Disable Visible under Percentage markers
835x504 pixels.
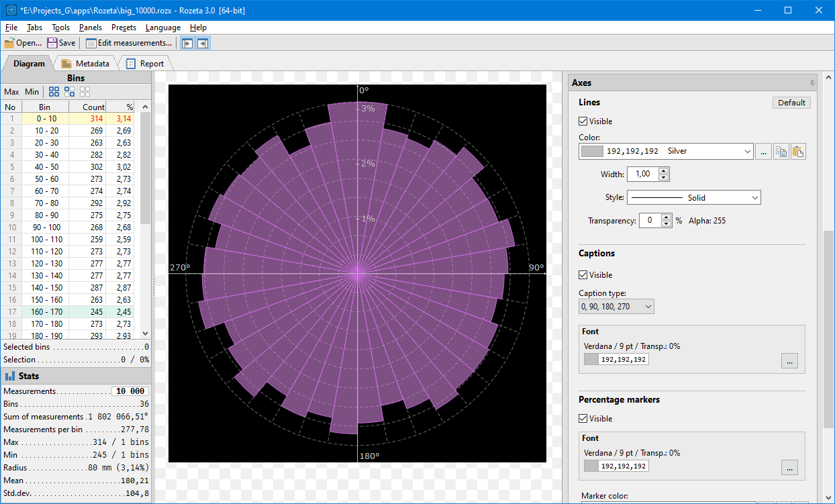point(583,419)
